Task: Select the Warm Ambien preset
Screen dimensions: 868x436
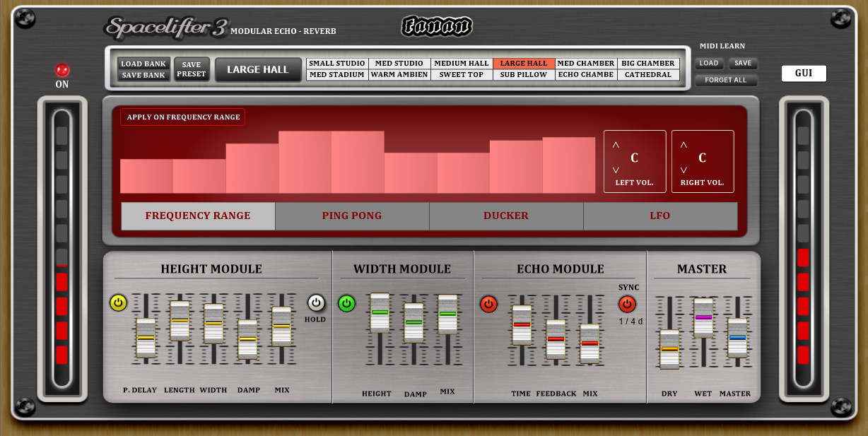Action: pos(399,75)
